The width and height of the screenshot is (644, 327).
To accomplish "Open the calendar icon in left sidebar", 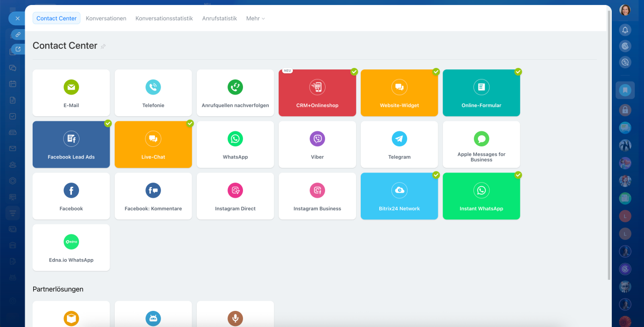I will tap(13, 84).
